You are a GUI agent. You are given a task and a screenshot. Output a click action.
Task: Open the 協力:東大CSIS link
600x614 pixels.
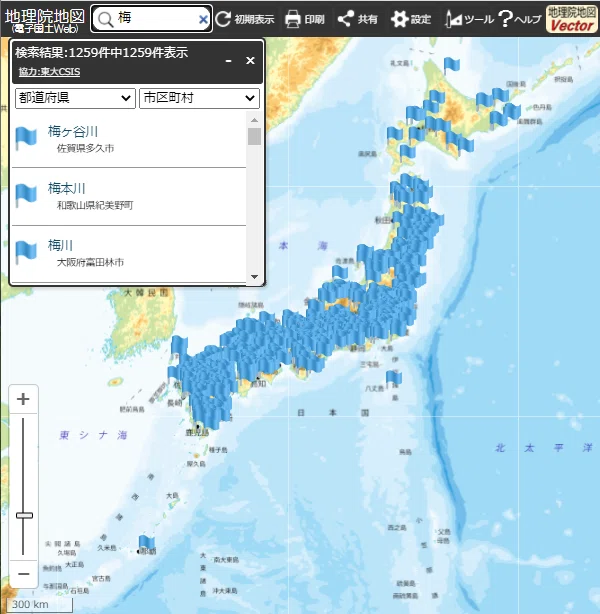pos(49,72)
